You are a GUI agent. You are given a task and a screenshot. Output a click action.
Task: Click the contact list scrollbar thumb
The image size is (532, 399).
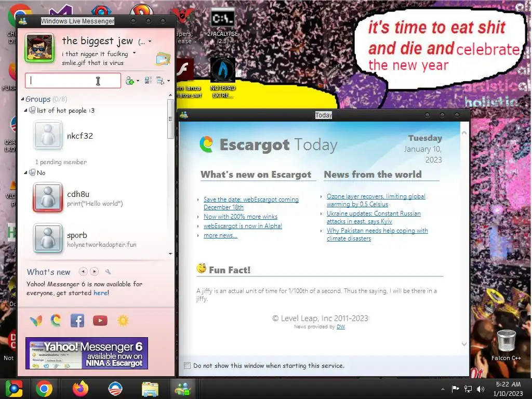pyautogui.click(x=170, y=119)
